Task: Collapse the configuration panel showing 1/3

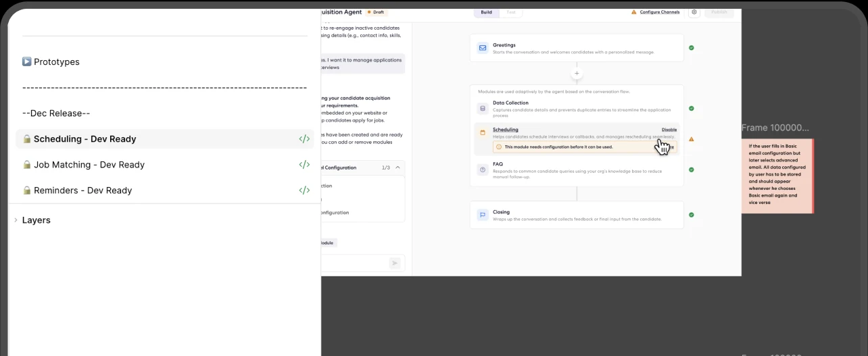Action: pyautogui.click(x=397, y=168)
